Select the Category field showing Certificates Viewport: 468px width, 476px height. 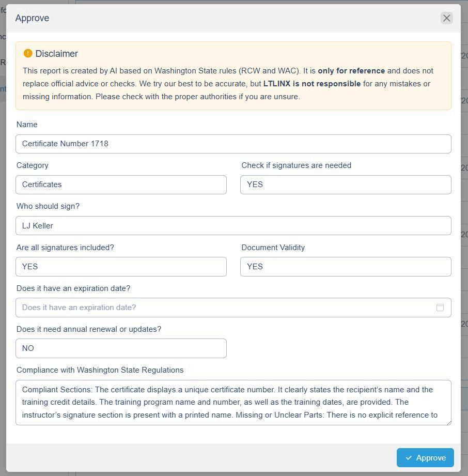coord(121,185)
